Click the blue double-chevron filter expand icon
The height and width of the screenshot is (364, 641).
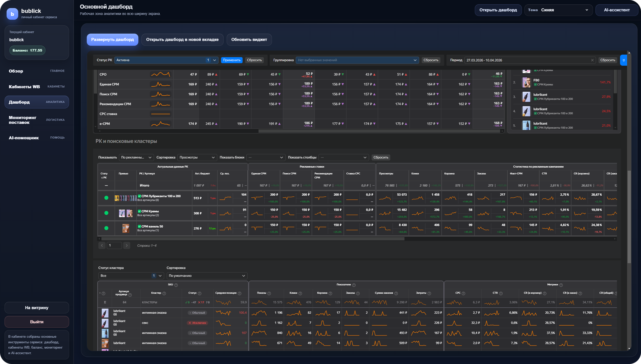pos(624,60)
